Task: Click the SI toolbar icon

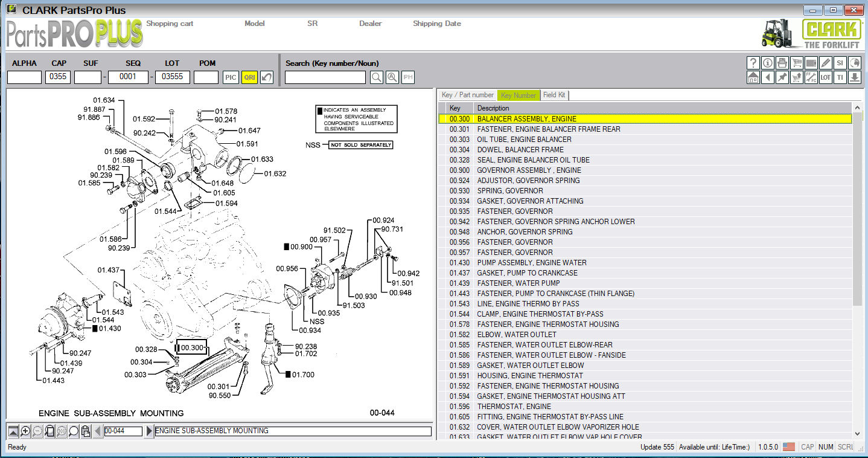Action: click(840, 63)
